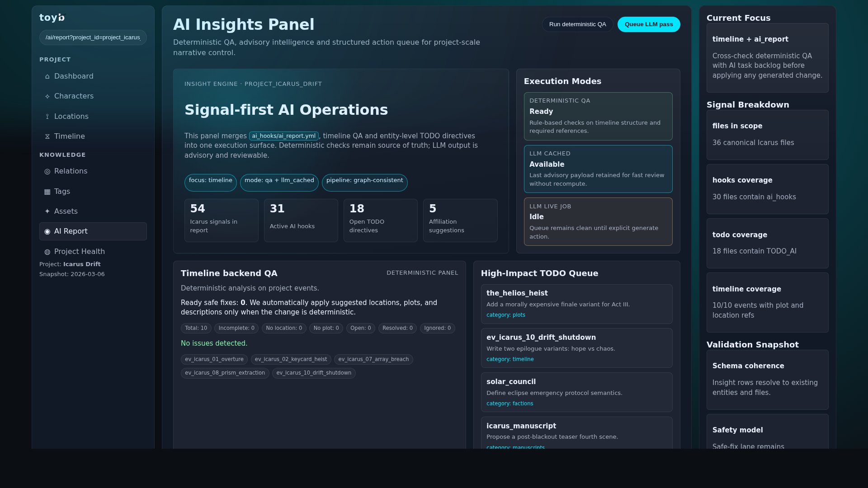Click the ai_hooks/ai_report.yml code tag
Screen dimensions: 868x488
pyautogui.click(x=283, y=136)
